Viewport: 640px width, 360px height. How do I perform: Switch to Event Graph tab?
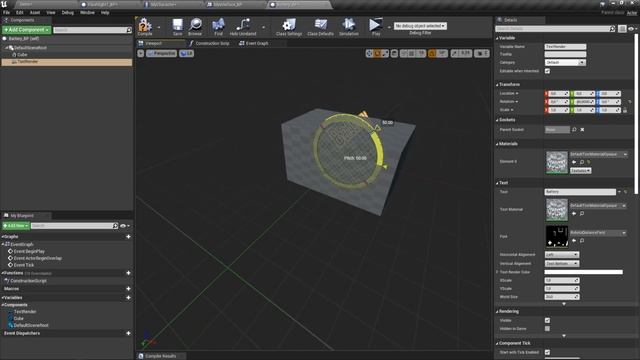tap(254, 43)
